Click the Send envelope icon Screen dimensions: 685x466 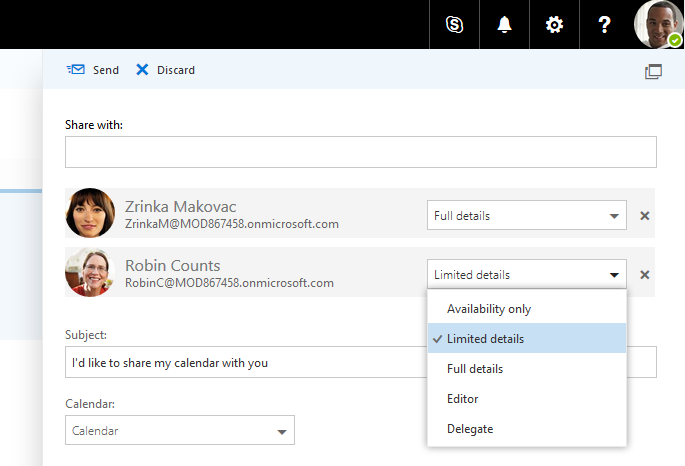click(x=76, y=69)
